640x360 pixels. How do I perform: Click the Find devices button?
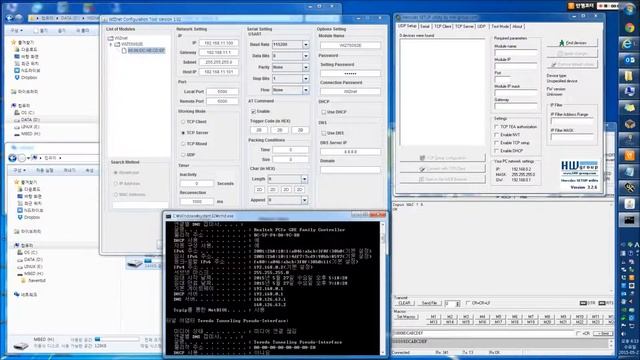[572, 43]
